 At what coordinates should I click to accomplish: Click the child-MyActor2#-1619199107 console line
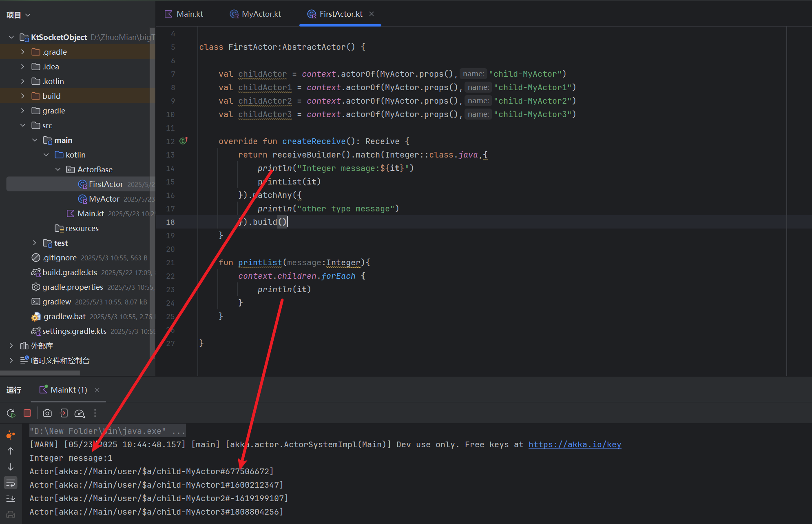(159, 498)
